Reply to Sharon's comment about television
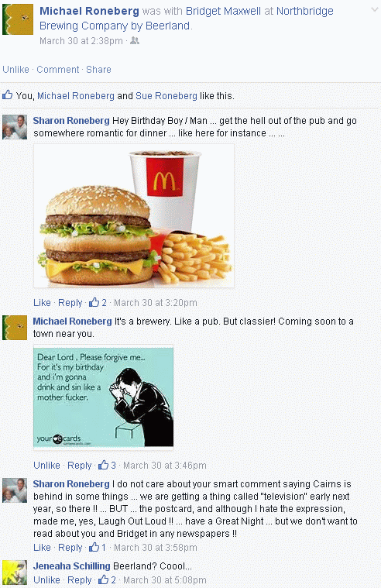Image resolution: width=381 pixels, height=588 pixels. pos(70,548)
